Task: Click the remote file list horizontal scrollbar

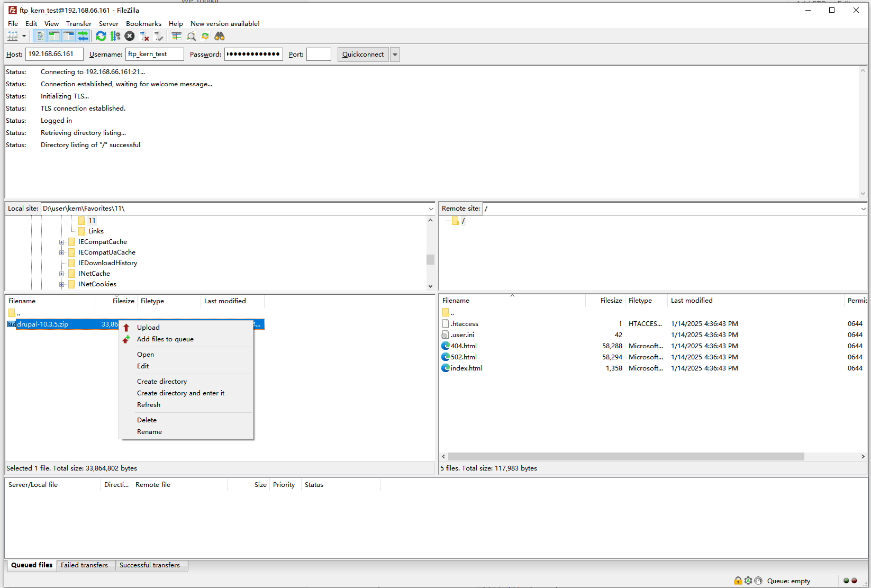Action: (x=625, y=456)
